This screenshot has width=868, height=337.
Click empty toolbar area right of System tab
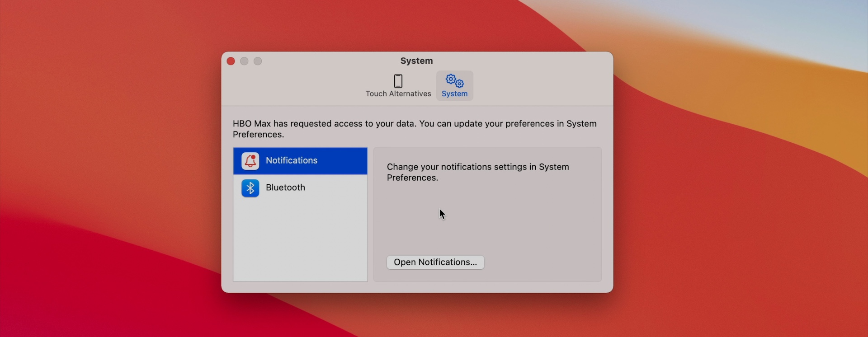coord(542,86)
